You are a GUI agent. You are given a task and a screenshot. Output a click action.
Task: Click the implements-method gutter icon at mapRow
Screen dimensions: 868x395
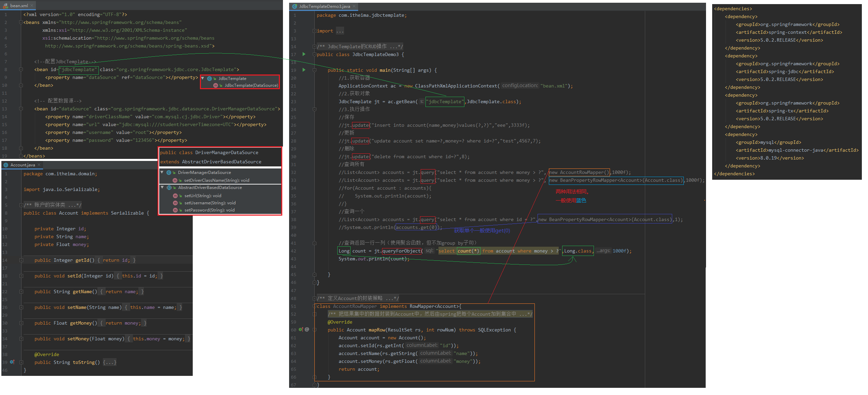(x=301, y=329)
